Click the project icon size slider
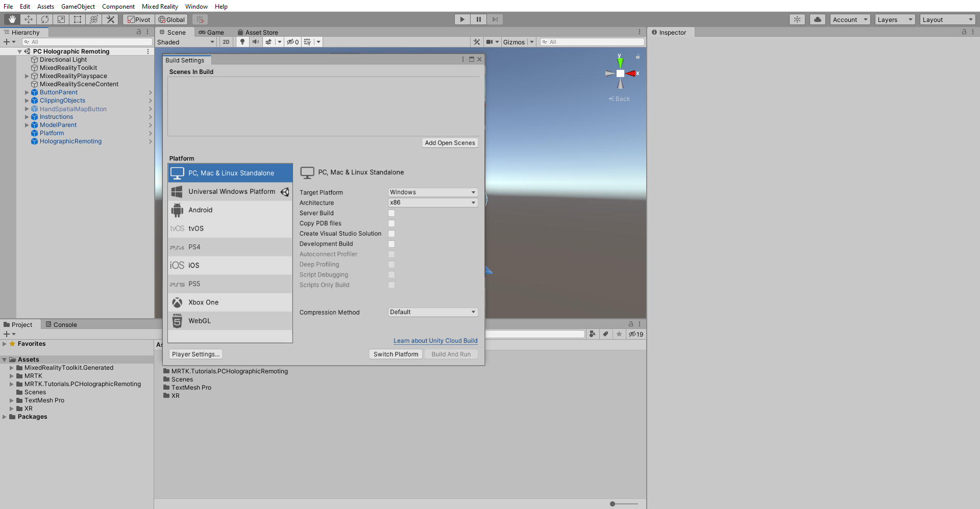 click(x=612, y=504)
